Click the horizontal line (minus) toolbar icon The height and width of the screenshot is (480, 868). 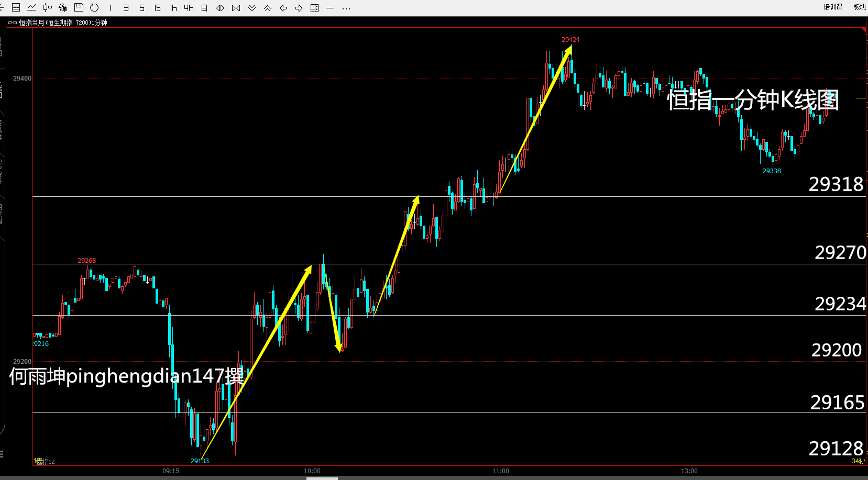point(330,8)
